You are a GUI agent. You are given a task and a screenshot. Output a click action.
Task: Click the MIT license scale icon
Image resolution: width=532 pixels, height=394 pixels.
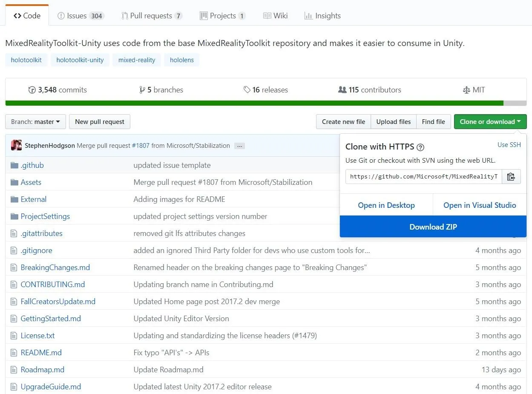tap(466, 90)
